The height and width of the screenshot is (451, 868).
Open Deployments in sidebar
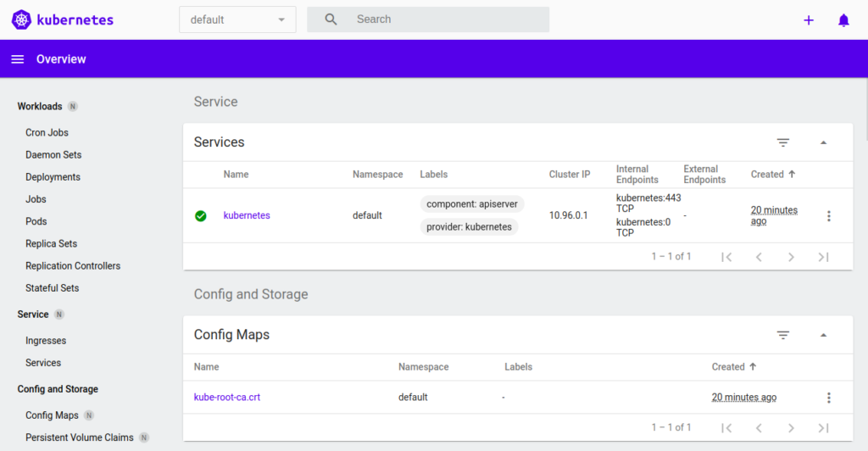(53, 177)
